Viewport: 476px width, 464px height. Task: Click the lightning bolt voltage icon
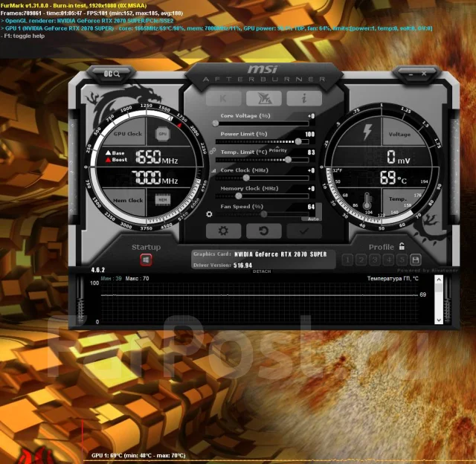[367, 132]
